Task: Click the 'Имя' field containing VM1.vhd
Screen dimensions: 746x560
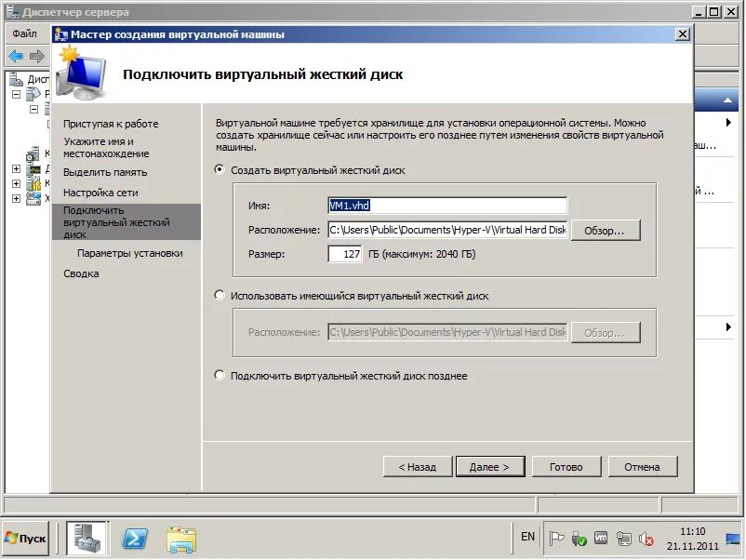Action: pos(446,206)
